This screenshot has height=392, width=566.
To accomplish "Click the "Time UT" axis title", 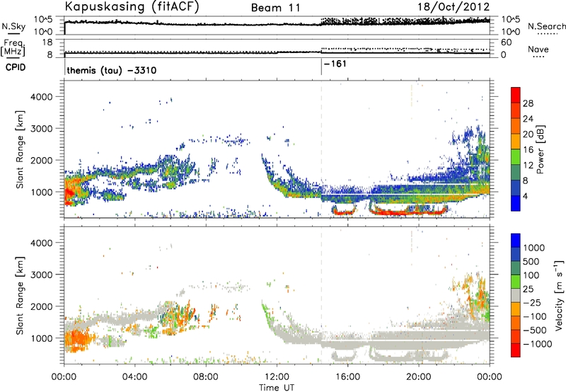I will click(x=277, y=388).
